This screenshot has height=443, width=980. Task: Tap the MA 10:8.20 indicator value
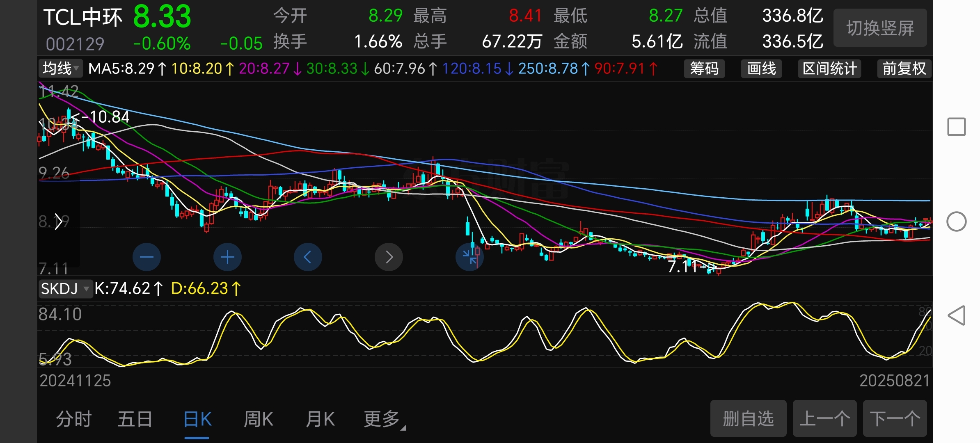coord(203,69)
